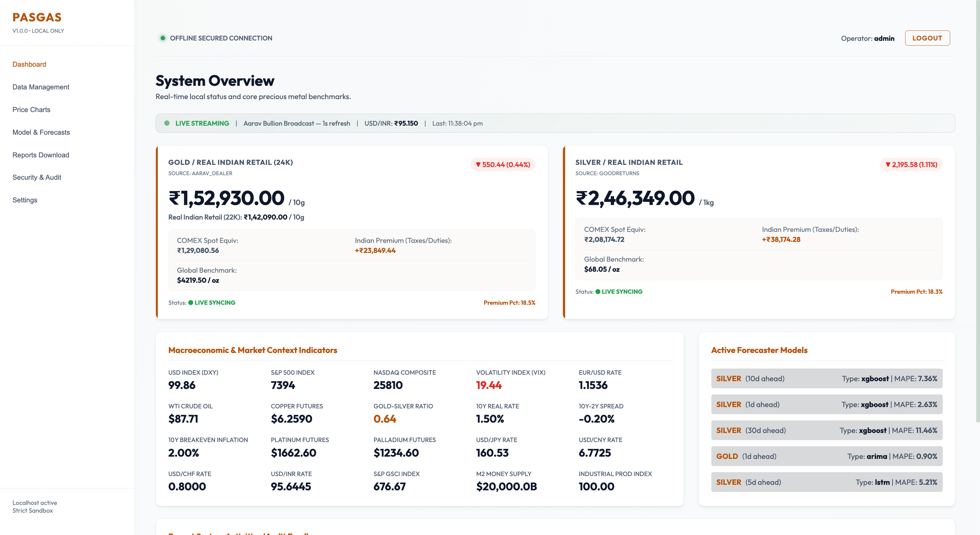Click silver Indian Premium +₹38,174.28
980x535 pixels.
coord(781,240)
